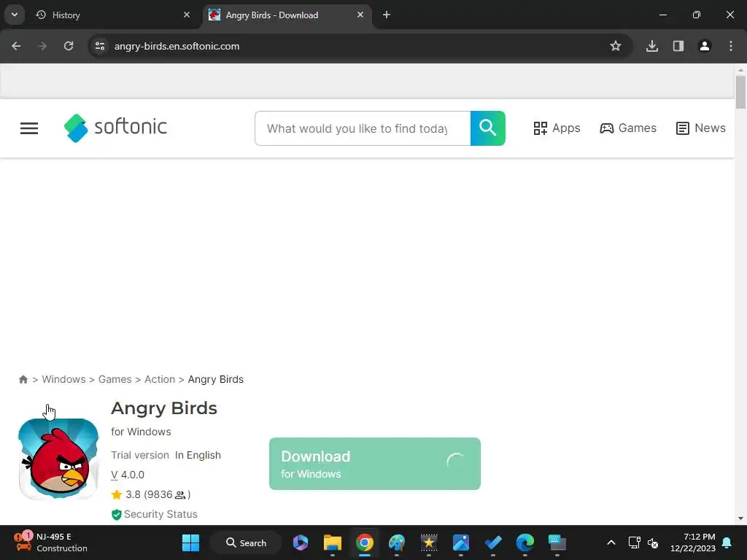The image size is (747, 560).
Task: Open Chrome three-dot menu
Action: (x=731, y=46)
